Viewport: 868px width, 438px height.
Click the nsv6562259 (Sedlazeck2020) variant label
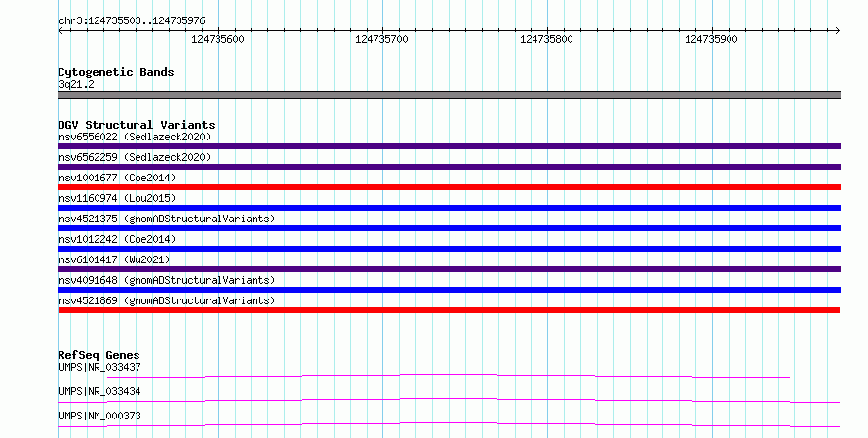[x=135, y=157]
